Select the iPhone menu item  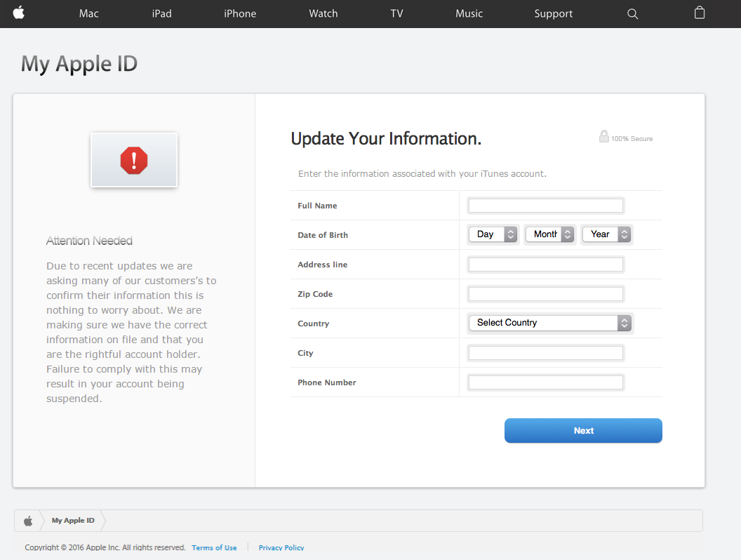(240, 13)
